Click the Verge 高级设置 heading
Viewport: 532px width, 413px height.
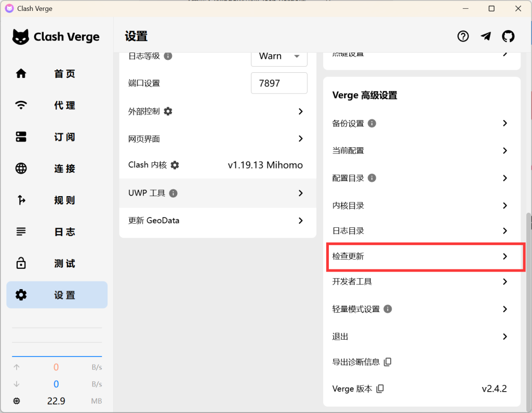point(365,95)
